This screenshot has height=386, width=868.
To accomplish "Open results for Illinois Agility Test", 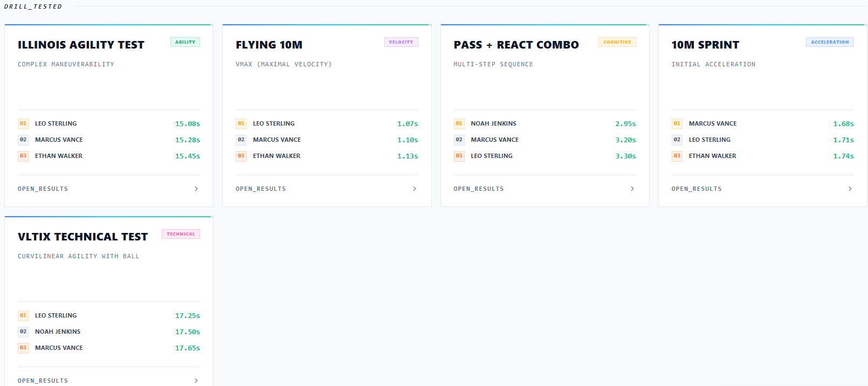I will 43,189.
